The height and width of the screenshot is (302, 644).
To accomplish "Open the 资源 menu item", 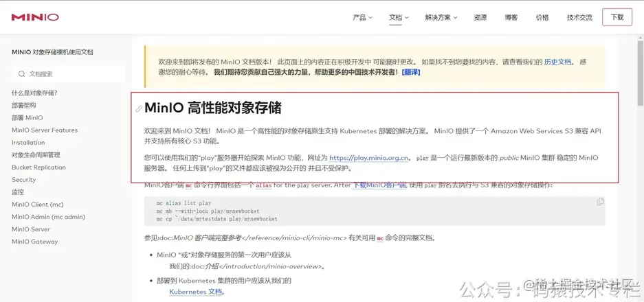I will 480,18.
